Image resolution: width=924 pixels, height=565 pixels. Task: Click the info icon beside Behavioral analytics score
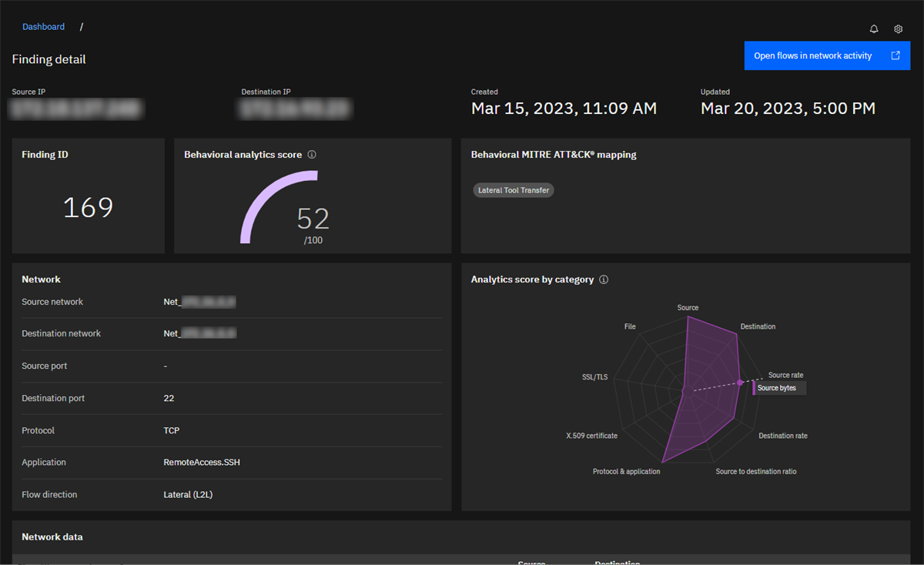coord(312,154)
